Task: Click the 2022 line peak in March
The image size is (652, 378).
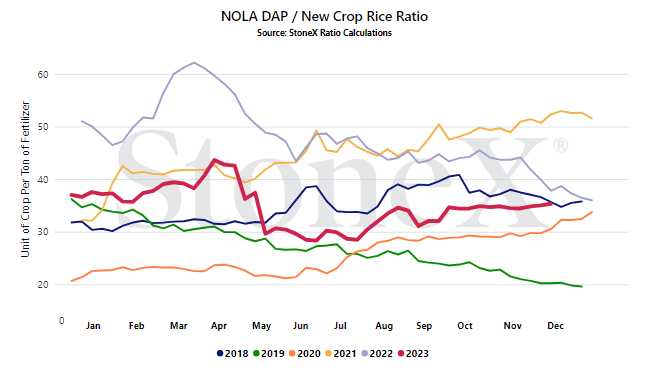Action: pos(194,63)
